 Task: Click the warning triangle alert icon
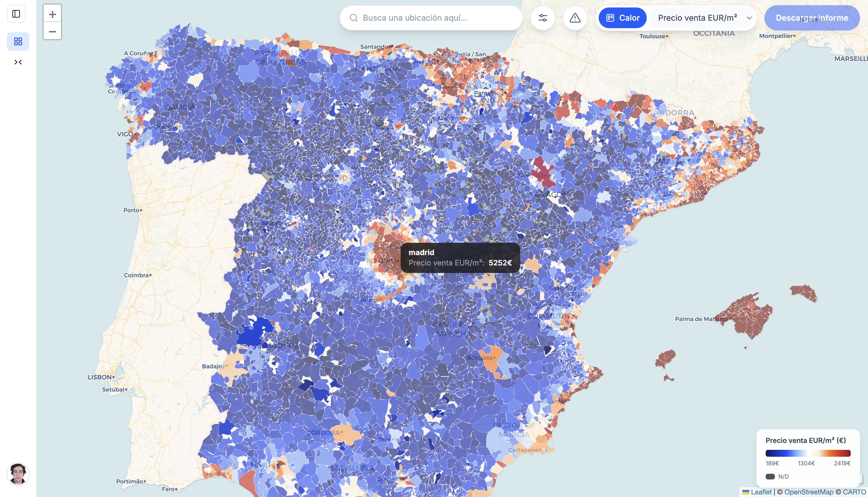575,18
